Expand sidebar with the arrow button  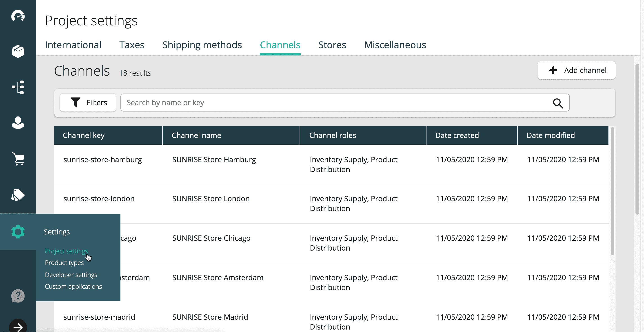click(18, 327)
